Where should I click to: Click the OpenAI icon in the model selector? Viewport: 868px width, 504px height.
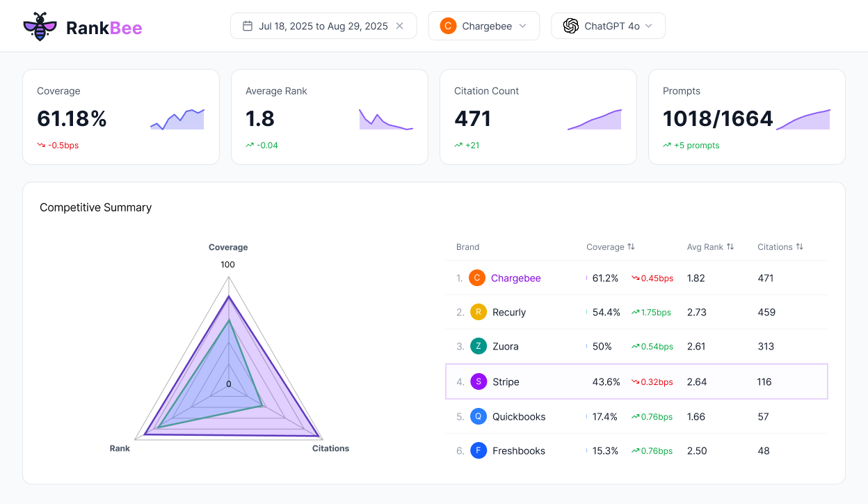click(x=570, y=25)
